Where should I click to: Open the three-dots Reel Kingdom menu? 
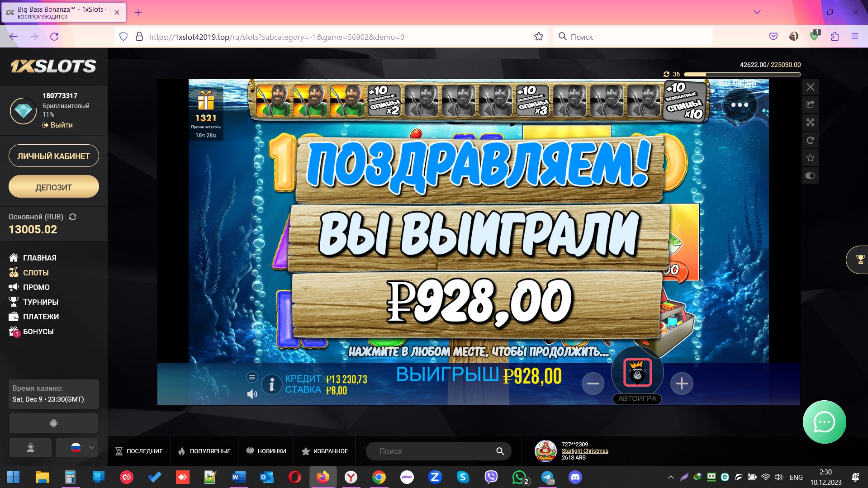(x=739, y=105)
